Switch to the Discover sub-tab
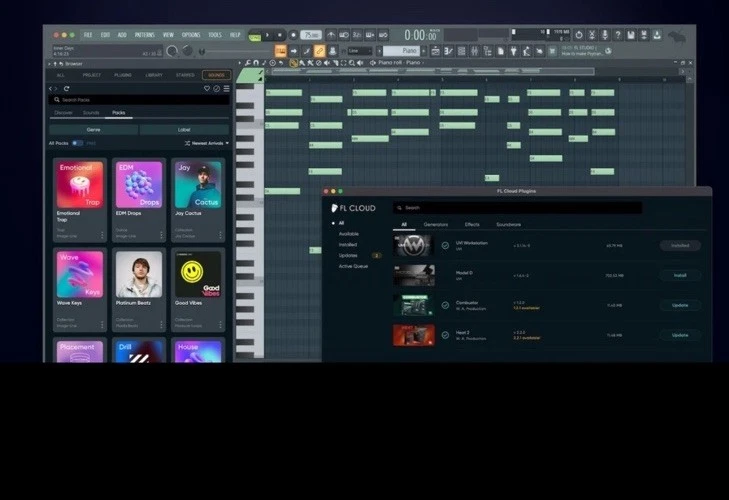 (63, 113)
